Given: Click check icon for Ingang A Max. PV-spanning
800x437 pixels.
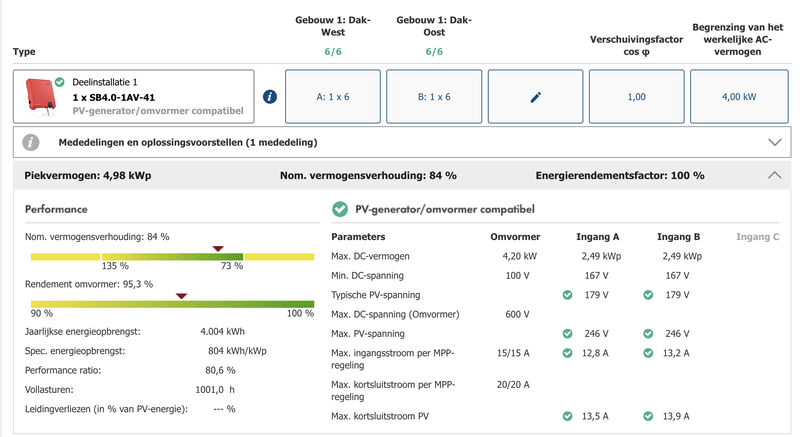Looking at the screenshot, I should [x=567, y=333].
